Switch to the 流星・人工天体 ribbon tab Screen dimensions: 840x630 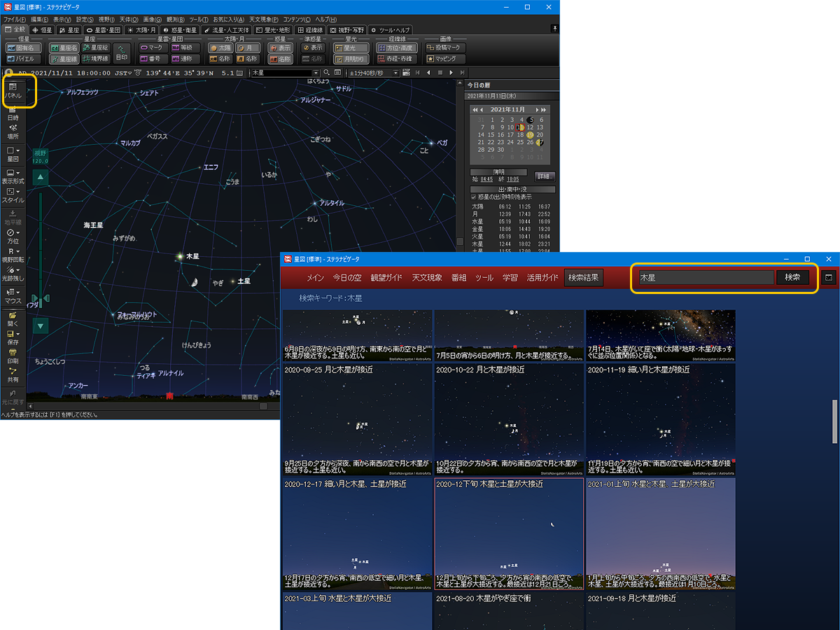coord(226,30)
